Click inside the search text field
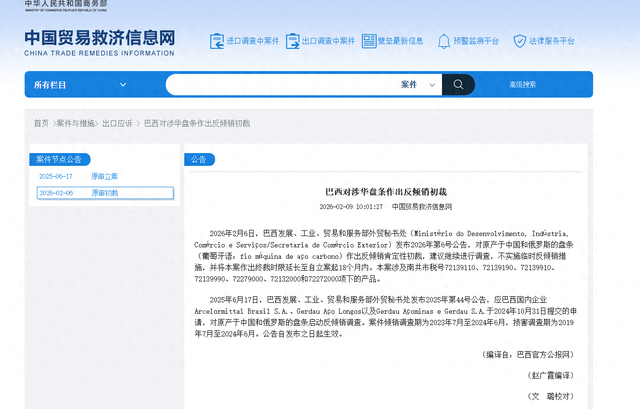 coord(280,84)
